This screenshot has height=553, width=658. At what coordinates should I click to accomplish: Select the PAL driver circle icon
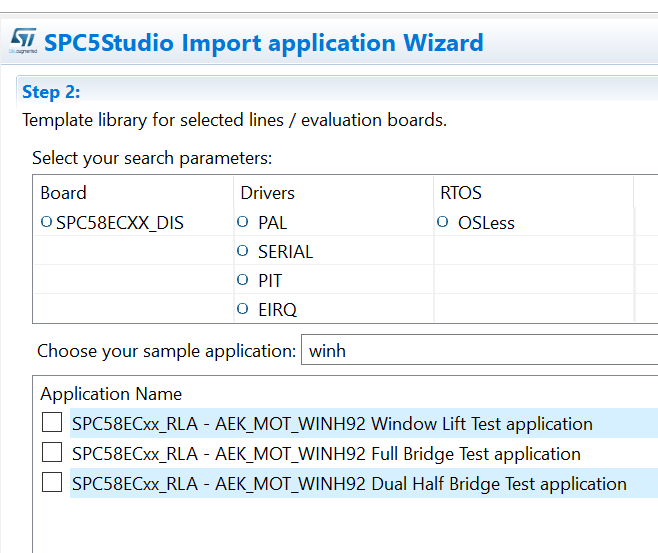(x=243, y=222)
